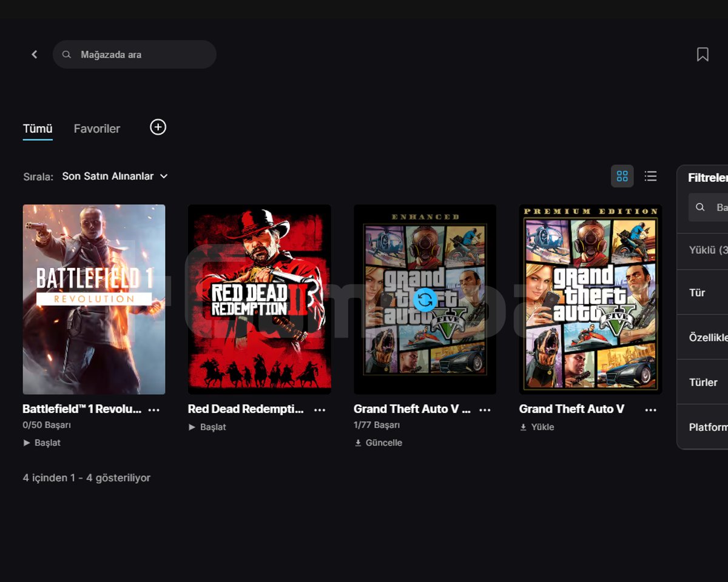The width and height of the screenshot is (728, 582).
Task: Open more options for Red Dead Redemption
Action: tap(320, 410)
